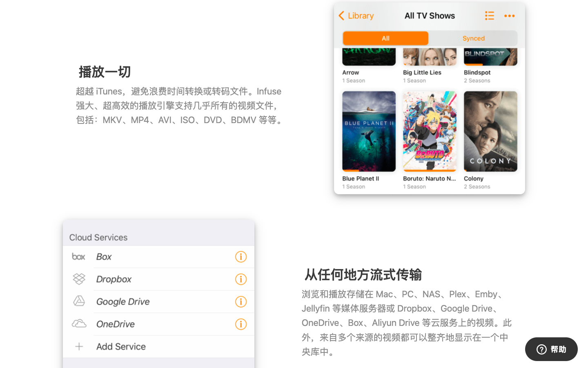This screenshot has height=368, width=588.
Task: Click the 'Library' back label
Action: (x=361, y=16)
